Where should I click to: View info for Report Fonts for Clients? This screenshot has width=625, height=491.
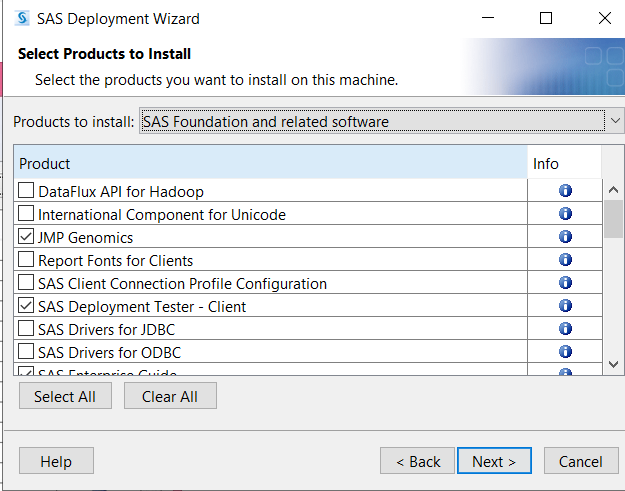point(565,259)
